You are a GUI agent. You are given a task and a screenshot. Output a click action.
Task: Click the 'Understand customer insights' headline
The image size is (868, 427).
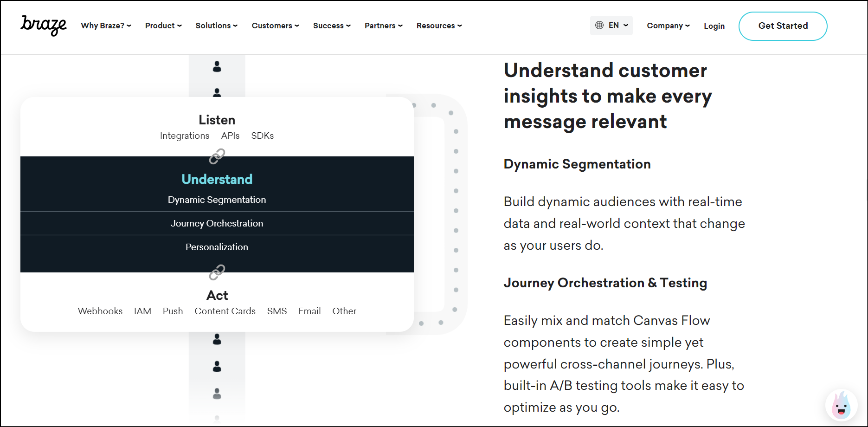pyautogui.click(x=608, y=96)
